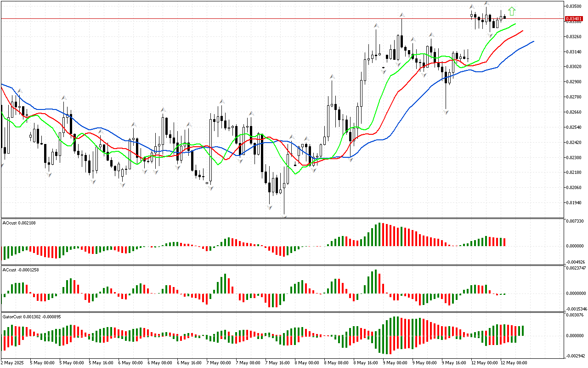Click the green up-arrow signal at top right
This screenshot has height=368, width=588.
[512, 11]
